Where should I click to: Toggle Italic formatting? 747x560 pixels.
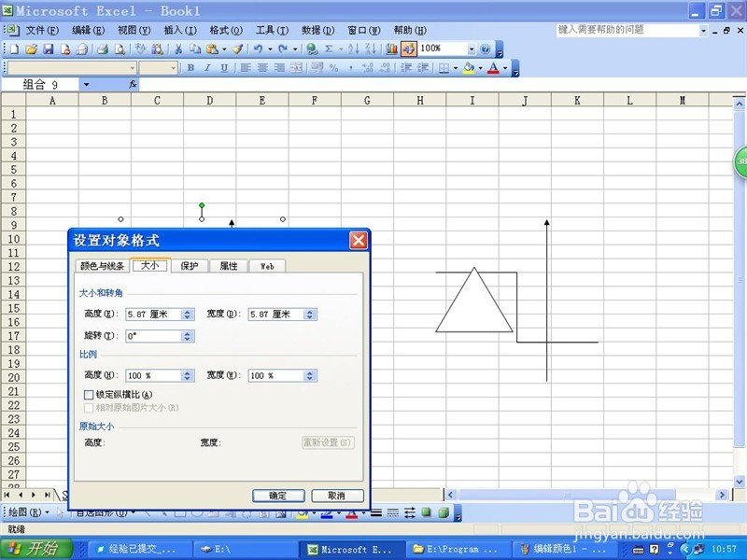click(207, 68)
